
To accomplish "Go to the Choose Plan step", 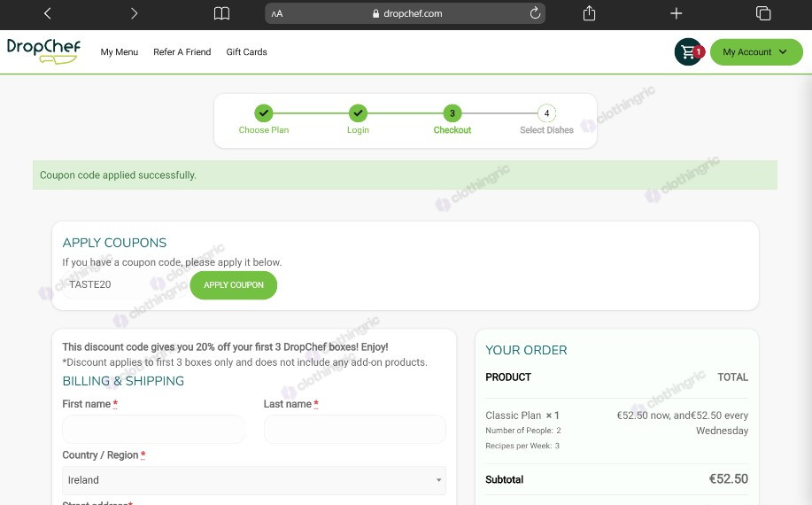I will (x=264, y=120).
